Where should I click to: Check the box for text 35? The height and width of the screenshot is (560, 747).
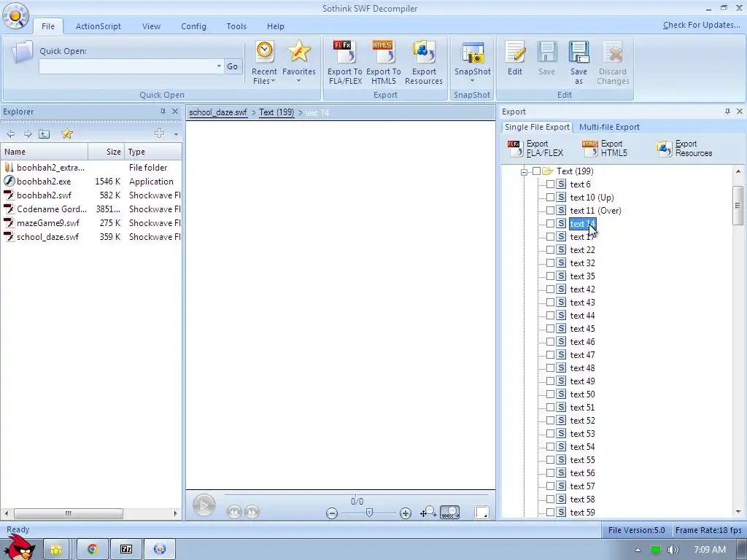[x=550, y=276]
